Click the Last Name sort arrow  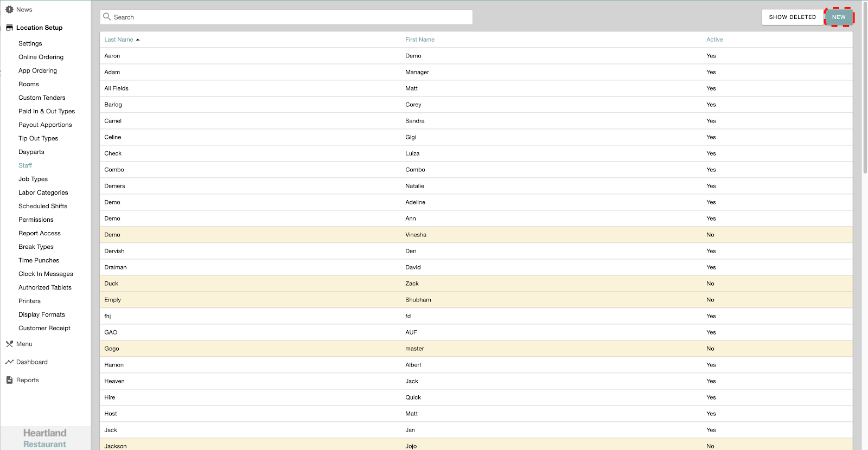pos(138,40)
